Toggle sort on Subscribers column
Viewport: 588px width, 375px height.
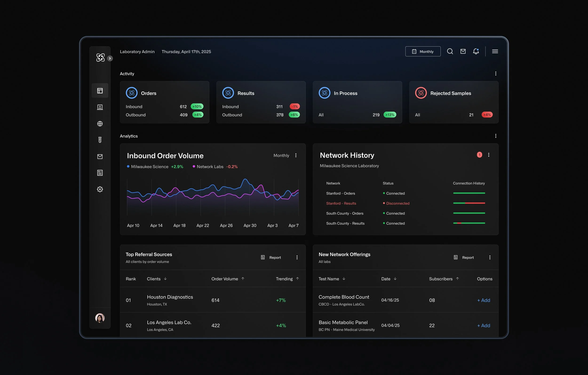457,279
